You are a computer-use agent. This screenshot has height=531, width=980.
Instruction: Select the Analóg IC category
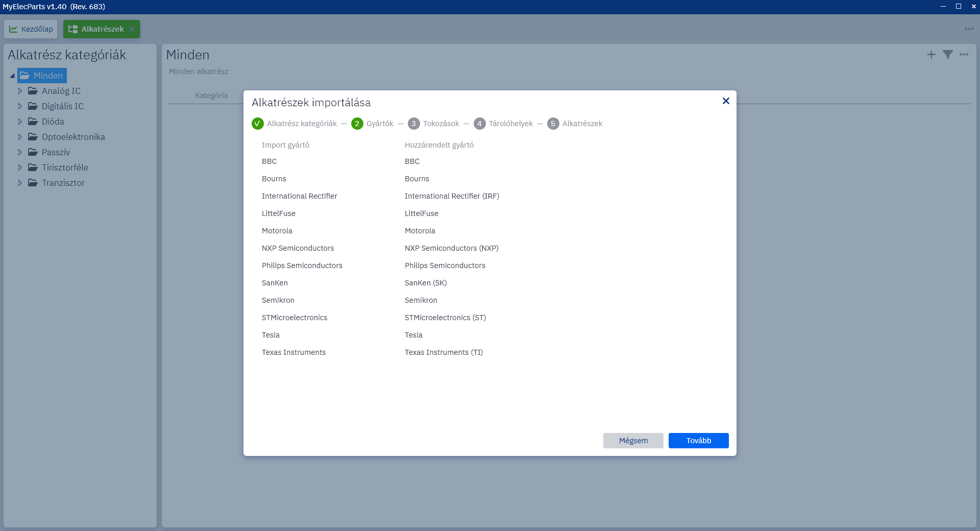point(55,91)
